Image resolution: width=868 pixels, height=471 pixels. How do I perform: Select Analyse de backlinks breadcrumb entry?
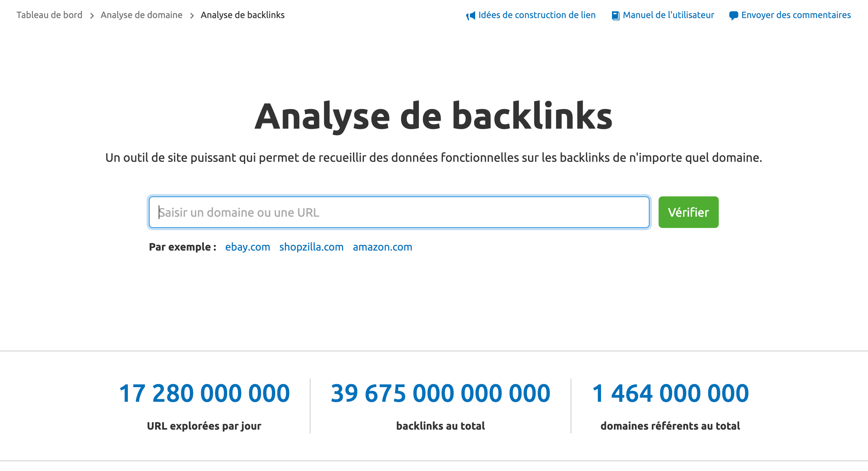point(242,15)
